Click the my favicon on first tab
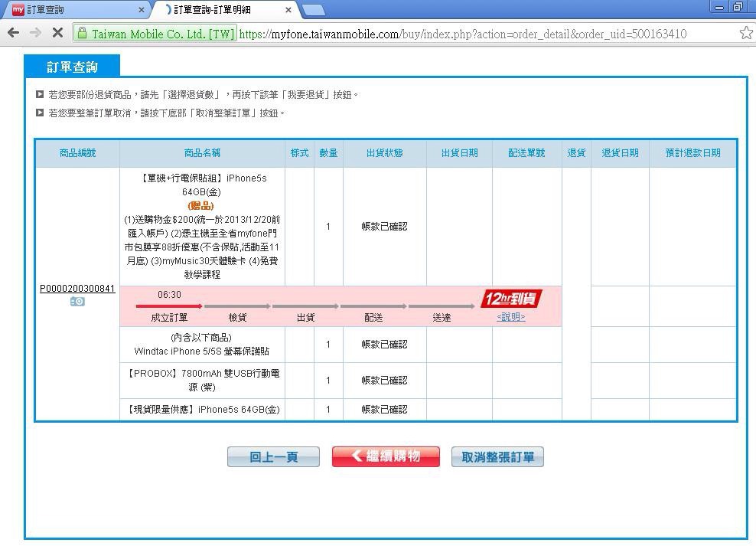The height and width of the screenshot is (546, 756). point(18,9)
